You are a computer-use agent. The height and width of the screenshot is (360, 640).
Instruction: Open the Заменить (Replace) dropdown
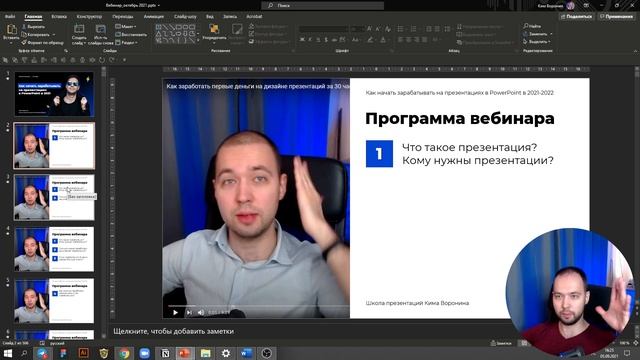pyautogui.click(x=538, y=34)
